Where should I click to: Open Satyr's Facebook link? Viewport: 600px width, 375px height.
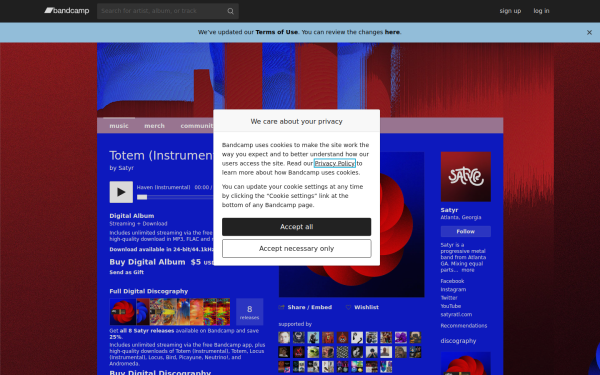[x=452, y=281]
